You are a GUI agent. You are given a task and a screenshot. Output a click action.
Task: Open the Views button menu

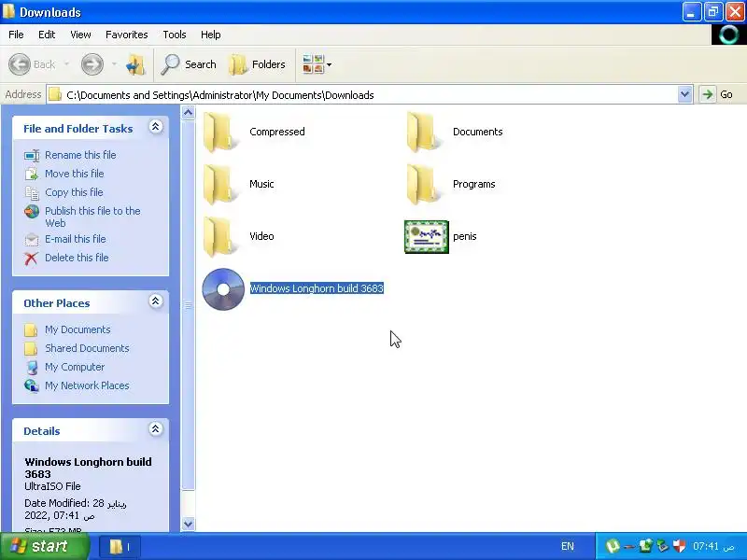317,64
